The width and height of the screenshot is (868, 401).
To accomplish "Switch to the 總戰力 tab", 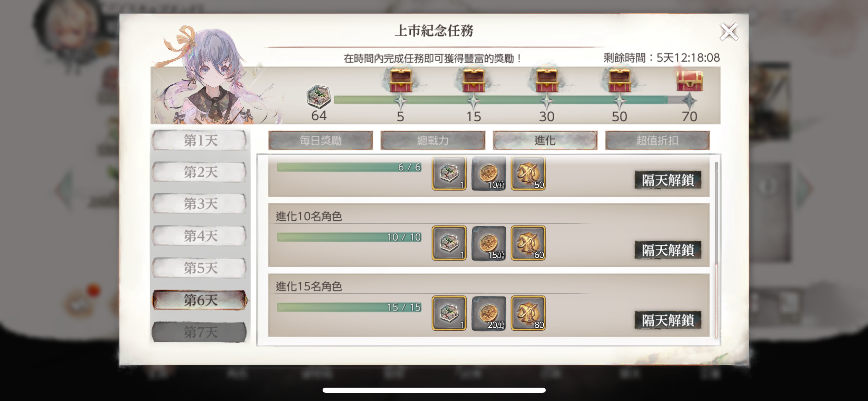I will pos(433,140).
